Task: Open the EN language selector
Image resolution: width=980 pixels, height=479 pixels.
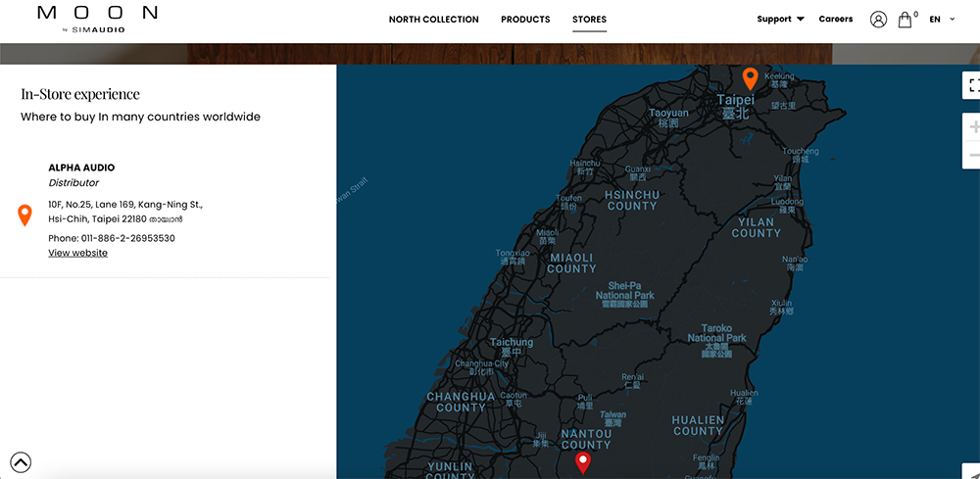Action: tap(942, 20)
